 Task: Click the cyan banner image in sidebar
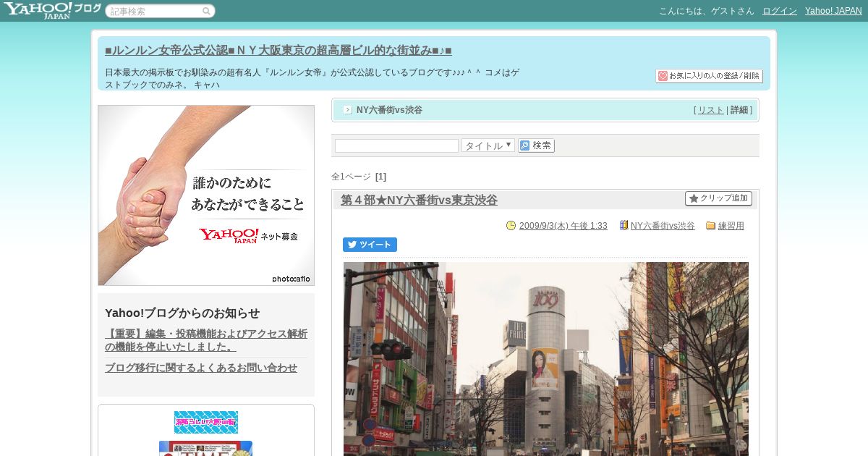206,422
